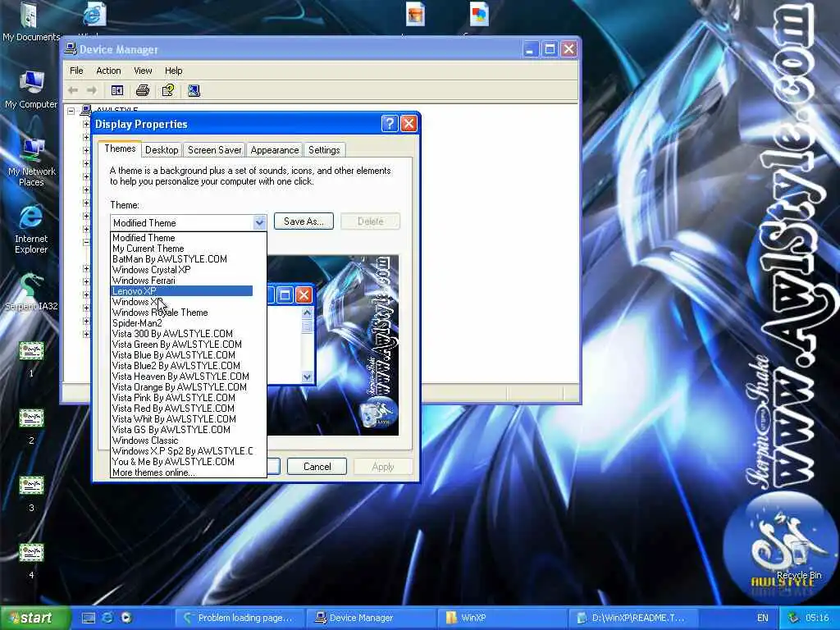Click the Modified Theme combo box field

point(188,222)
